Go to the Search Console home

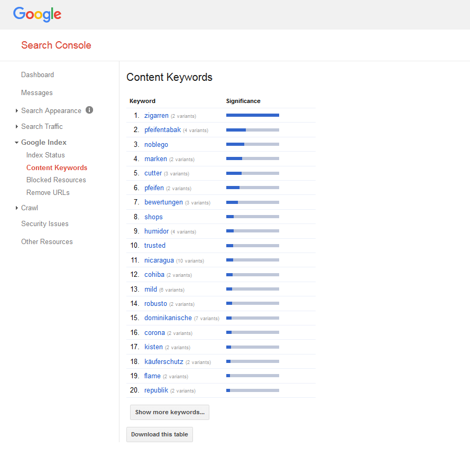[56, 45]
